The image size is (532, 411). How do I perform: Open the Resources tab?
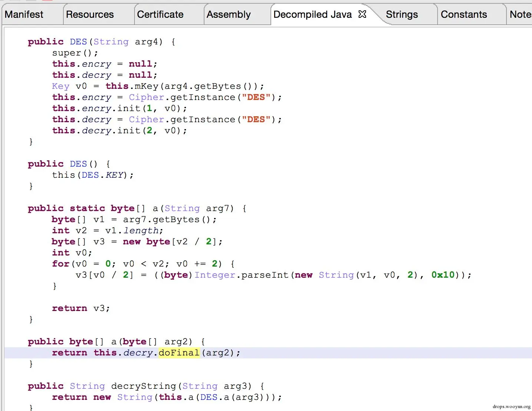click(x=90, y=14)
